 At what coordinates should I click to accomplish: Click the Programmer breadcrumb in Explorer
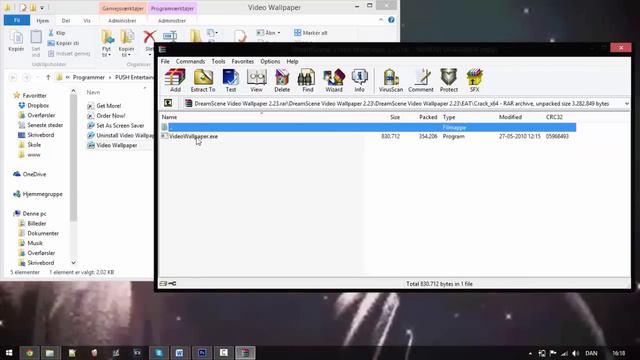coord(89,77)
